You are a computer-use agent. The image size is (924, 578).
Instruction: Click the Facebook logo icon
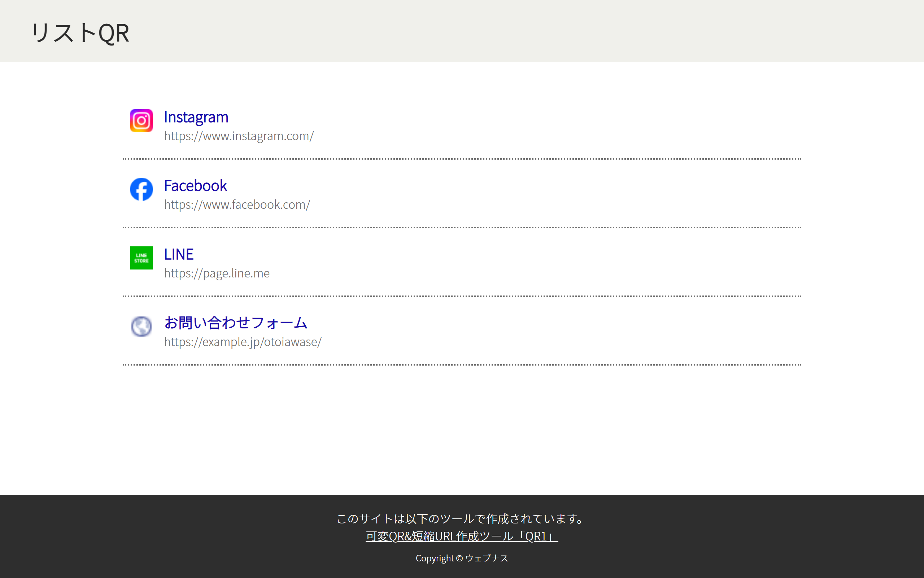tap(141, 189)
